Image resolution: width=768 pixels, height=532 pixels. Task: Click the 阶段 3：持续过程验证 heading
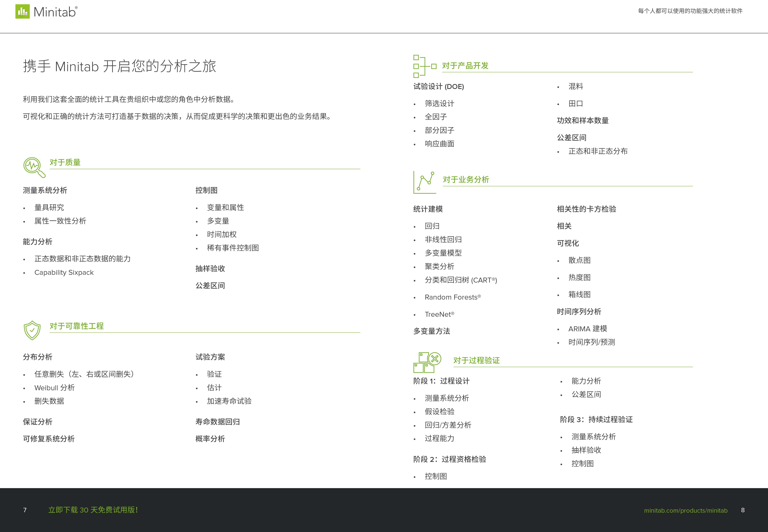(596, 419)
